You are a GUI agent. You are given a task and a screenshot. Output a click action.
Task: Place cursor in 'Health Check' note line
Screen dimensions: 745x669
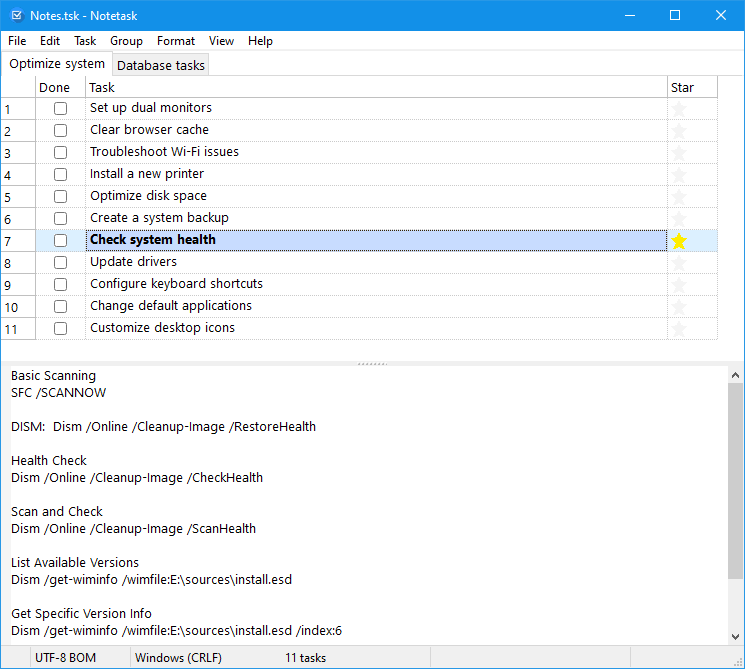pyautogui.click(x=48, y=461)
